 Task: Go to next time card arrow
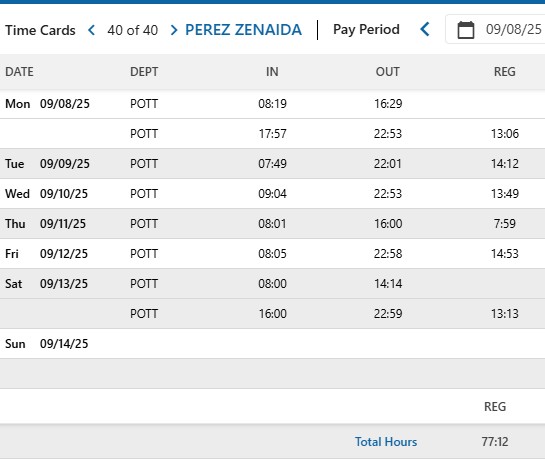click(174, 30)
